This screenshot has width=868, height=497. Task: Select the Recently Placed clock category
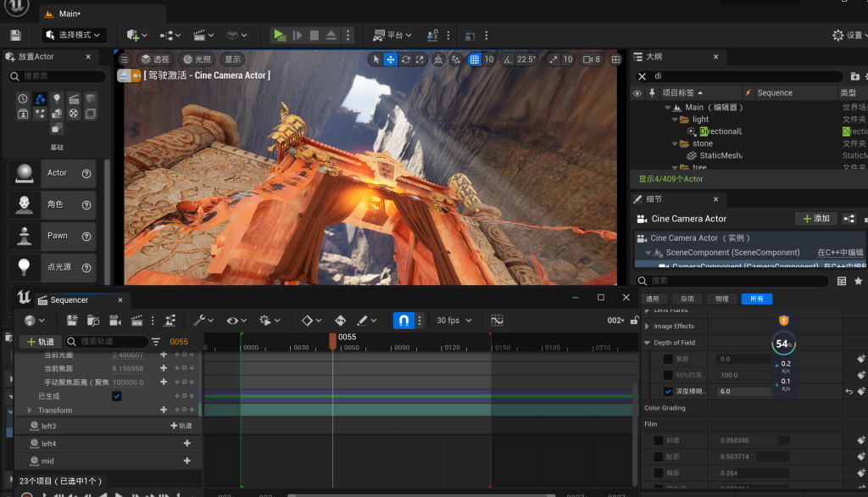[23, 98]
